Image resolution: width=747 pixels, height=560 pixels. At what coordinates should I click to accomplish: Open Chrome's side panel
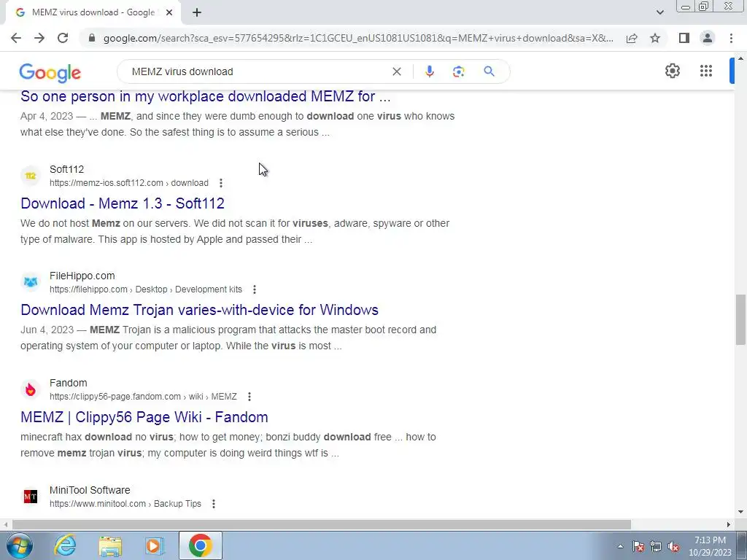[x=684, y=38]
